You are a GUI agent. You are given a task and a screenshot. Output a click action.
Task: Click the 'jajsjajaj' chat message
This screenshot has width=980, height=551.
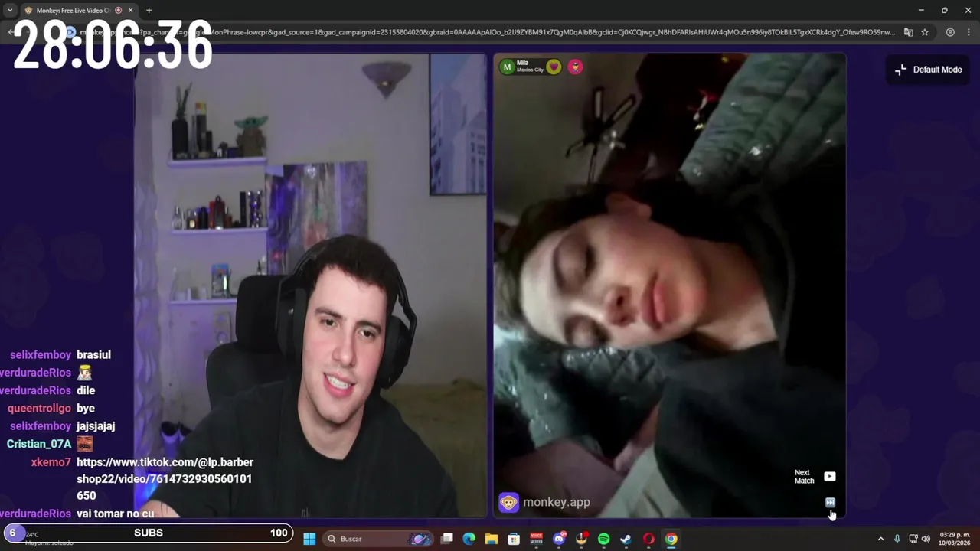tap(96, 426)
